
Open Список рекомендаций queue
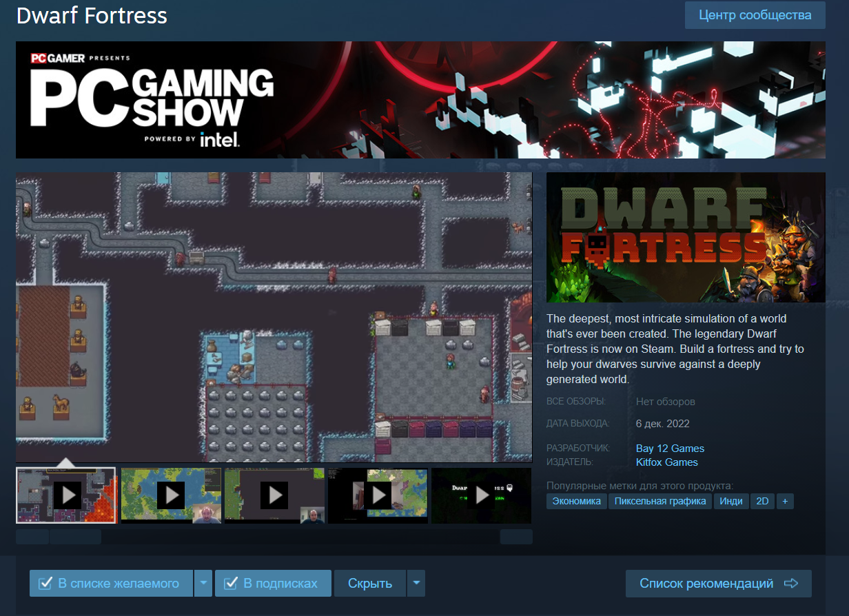tap(719, 583)
